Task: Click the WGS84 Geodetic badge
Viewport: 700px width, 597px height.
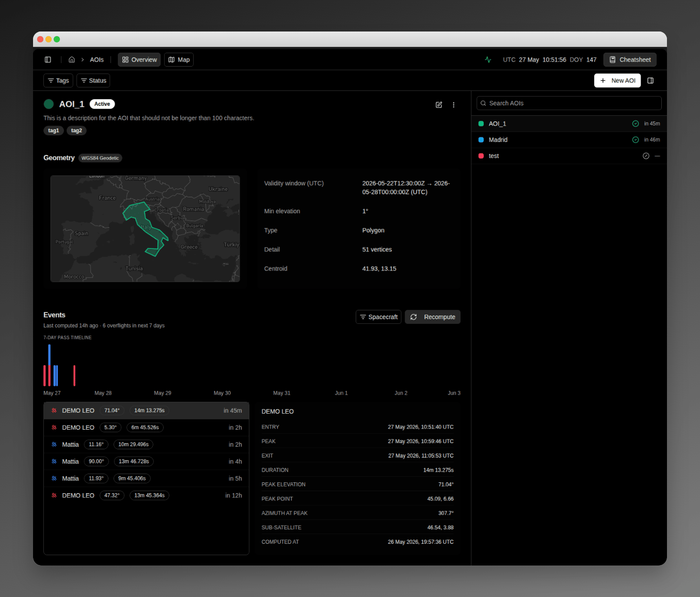Action: coord(100,158)
